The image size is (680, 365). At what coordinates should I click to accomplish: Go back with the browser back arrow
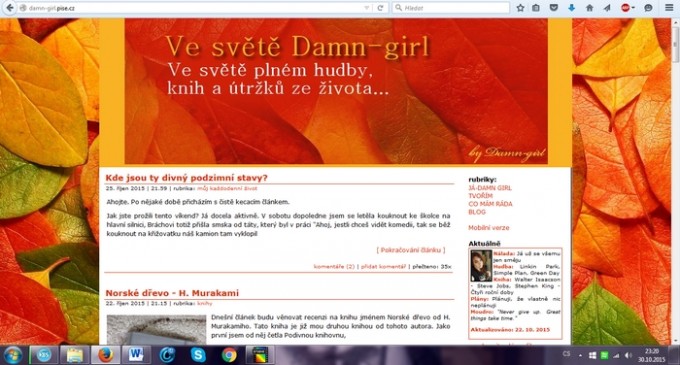10,8
